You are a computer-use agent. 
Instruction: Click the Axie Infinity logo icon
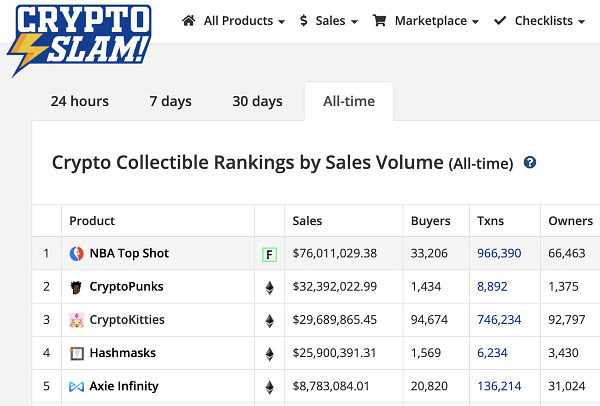77,387
